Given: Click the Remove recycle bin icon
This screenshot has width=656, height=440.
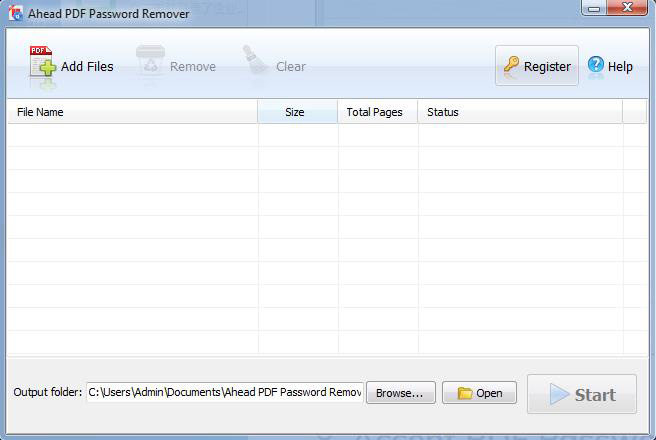Looking at the screenshot, I should coord(151,63).
